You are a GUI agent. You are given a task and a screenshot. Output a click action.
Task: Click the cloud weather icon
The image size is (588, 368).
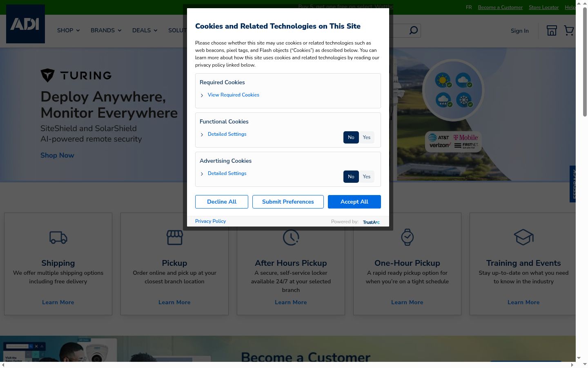[x=463, y=80]
